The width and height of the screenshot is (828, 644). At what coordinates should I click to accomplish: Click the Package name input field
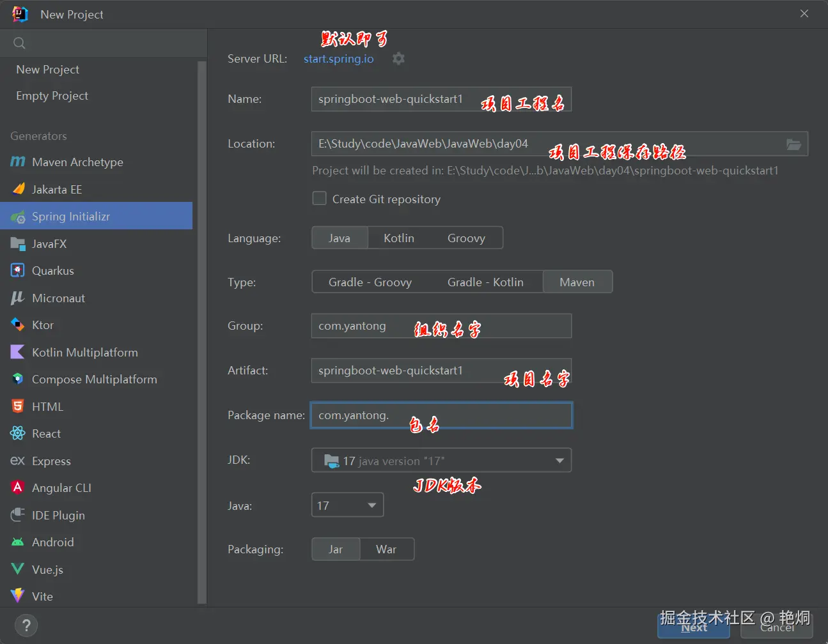coord(441,415)
